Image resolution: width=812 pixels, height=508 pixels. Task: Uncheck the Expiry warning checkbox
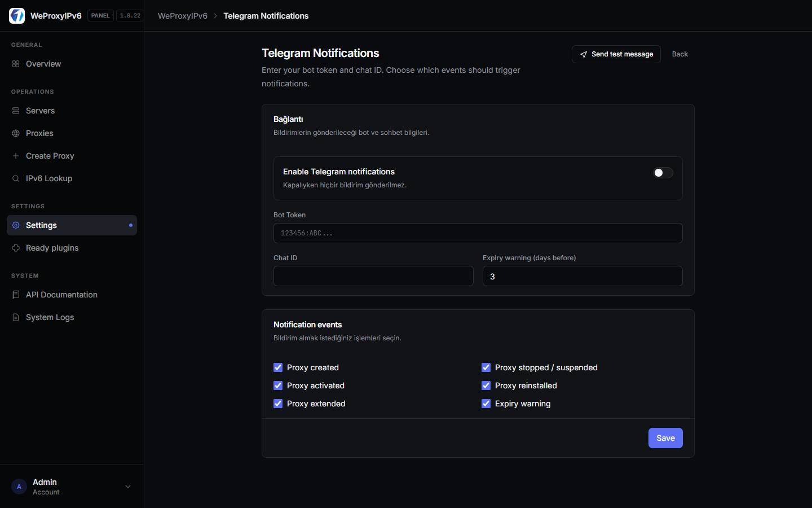click(486, 404)
